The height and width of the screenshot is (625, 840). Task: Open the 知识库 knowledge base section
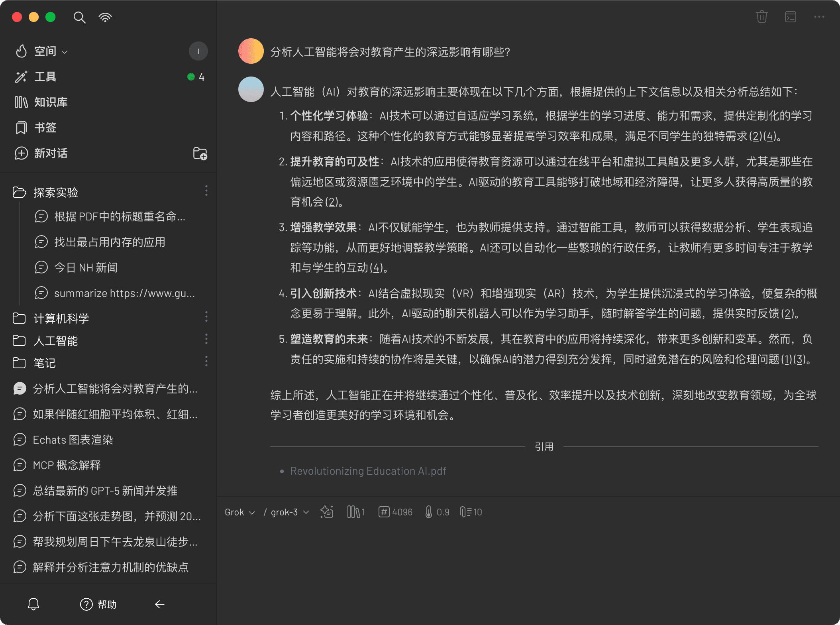pyautogui.click(x=51, y=102)
